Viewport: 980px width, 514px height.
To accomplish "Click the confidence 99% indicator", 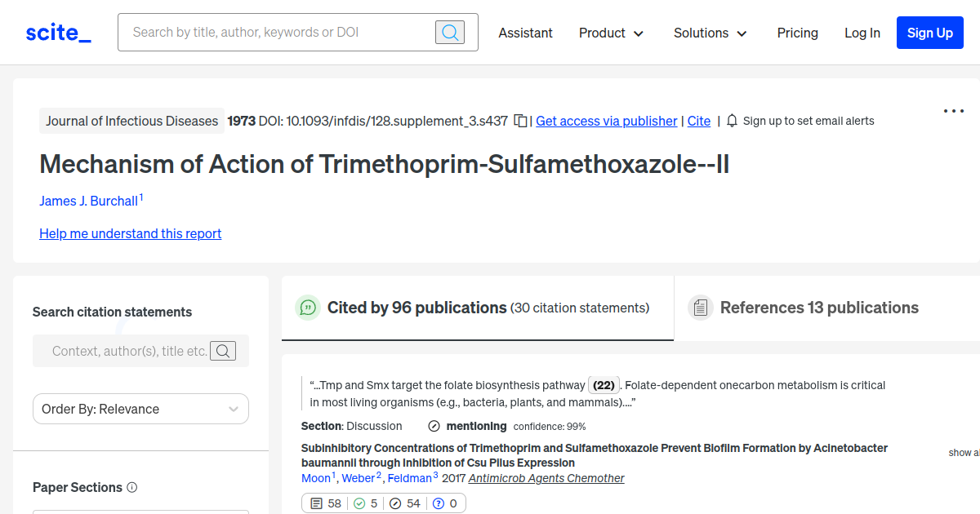I will 550,426.
